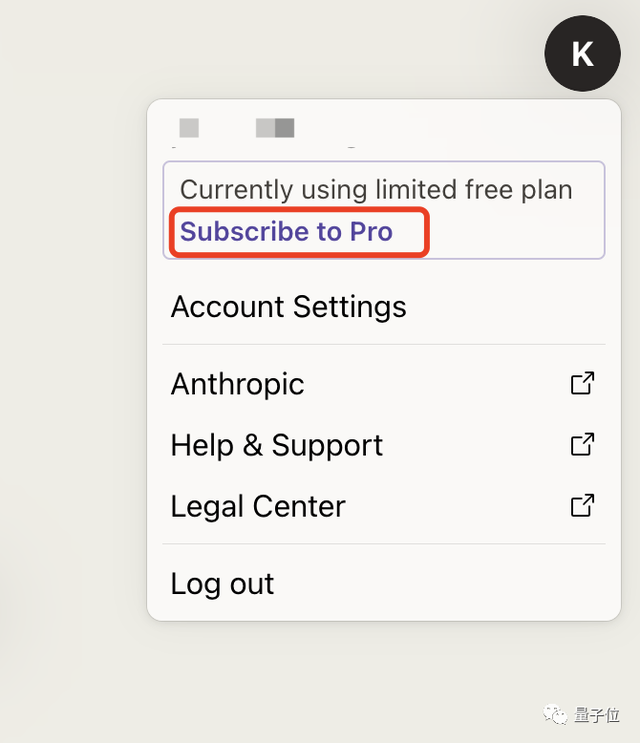The height and width of the screenshot is (743, 640).
Task: Click the blank page area left of the menu
Action: 70,400
